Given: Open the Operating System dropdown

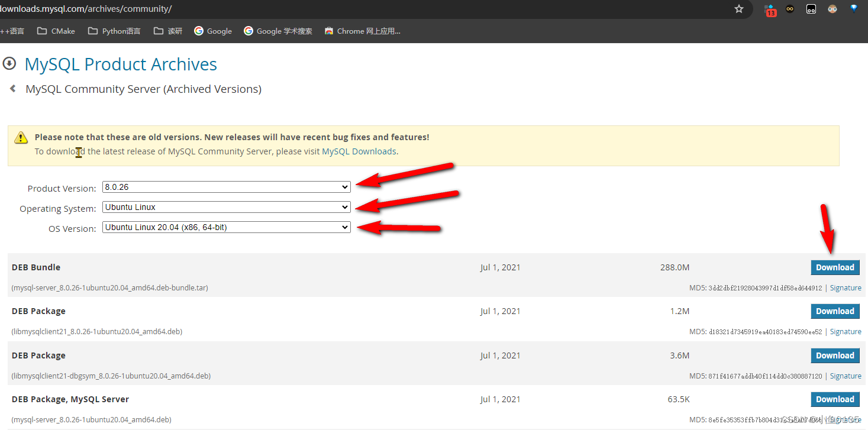Looking at the screenshot, I should 227,207.
